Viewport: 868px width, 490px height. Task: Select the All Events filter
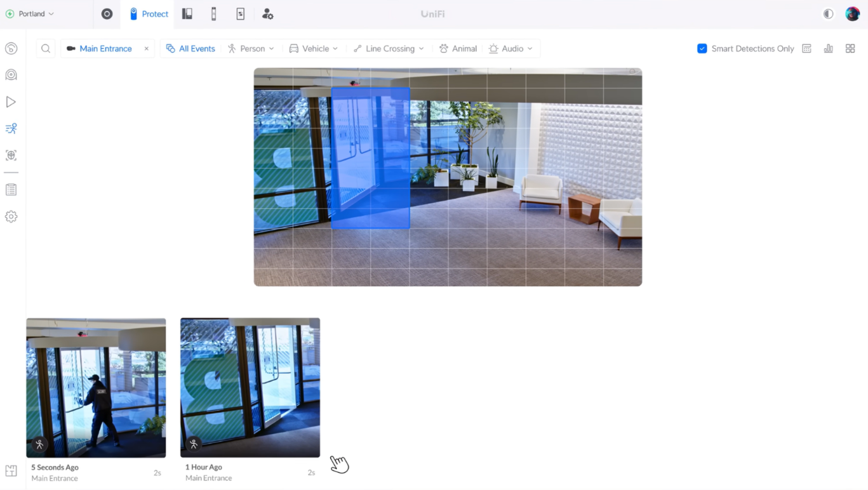pos(190,49)
